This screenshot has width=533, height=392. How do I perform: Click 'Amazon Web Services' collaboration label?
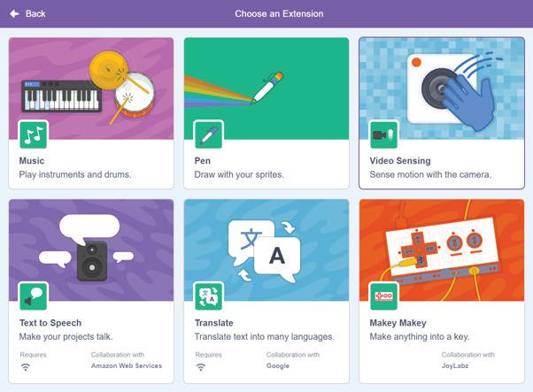click(127, 365)
